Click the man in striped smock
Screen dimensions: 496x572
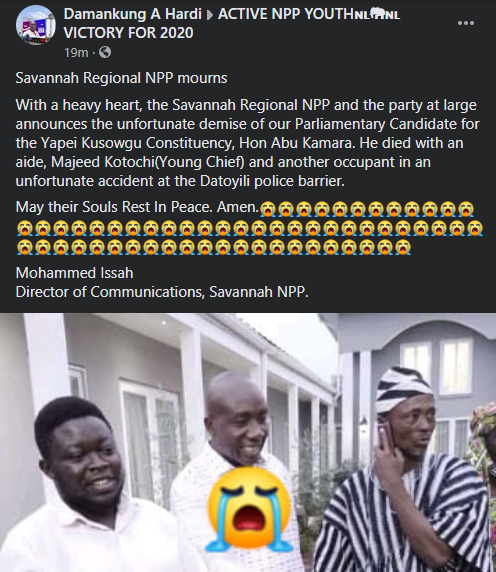tap(405, 474)
